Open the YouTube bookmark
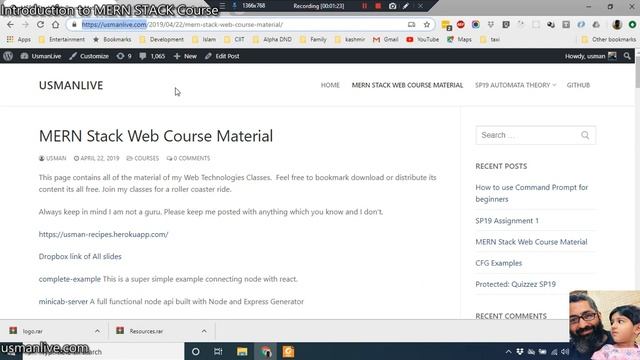The image size is (640, 360). pyautogui.click(x=422, y=40)
